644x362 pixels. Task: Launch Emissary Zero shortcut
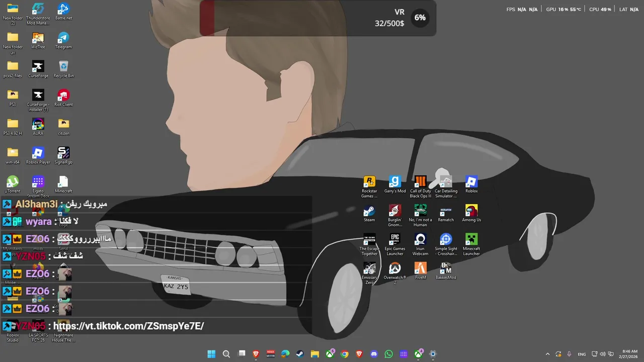pos(369,273)
